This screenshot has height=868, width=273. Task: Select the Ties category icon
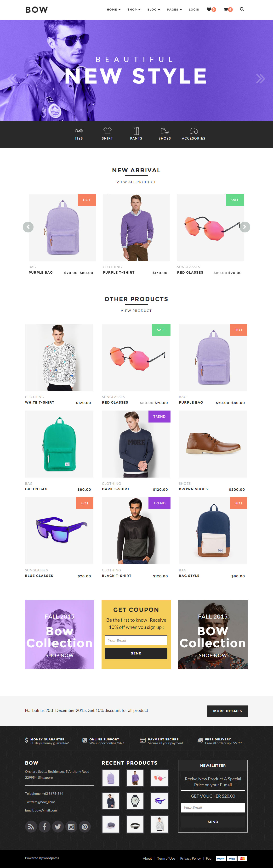tap(79, 130)
